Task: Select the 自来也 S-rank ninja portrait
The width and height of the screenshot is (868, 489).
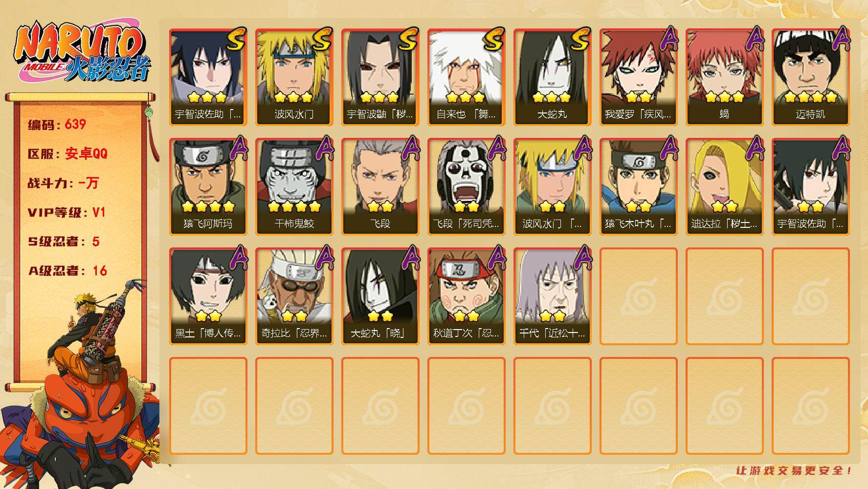Action: pos(466,77)
